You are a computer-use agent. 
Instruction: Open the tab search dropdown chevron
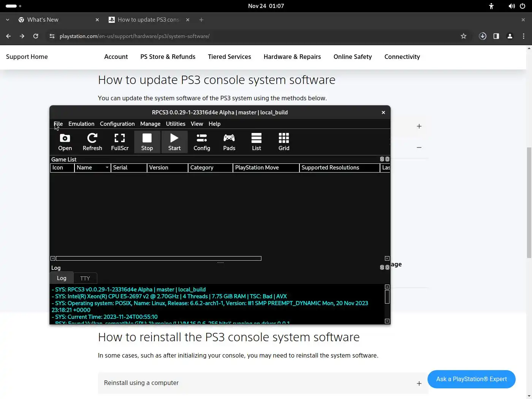click(x=8, y=20)
